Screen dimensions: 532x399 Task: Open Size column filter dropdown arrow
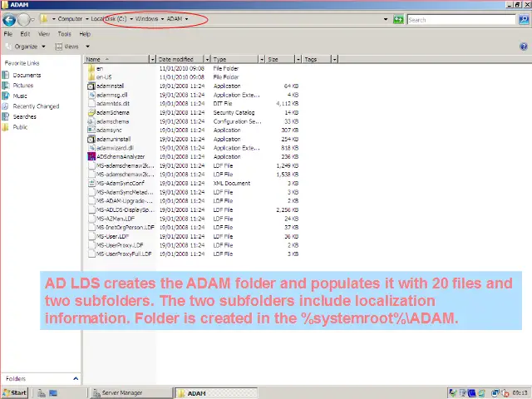click(298, 59)
